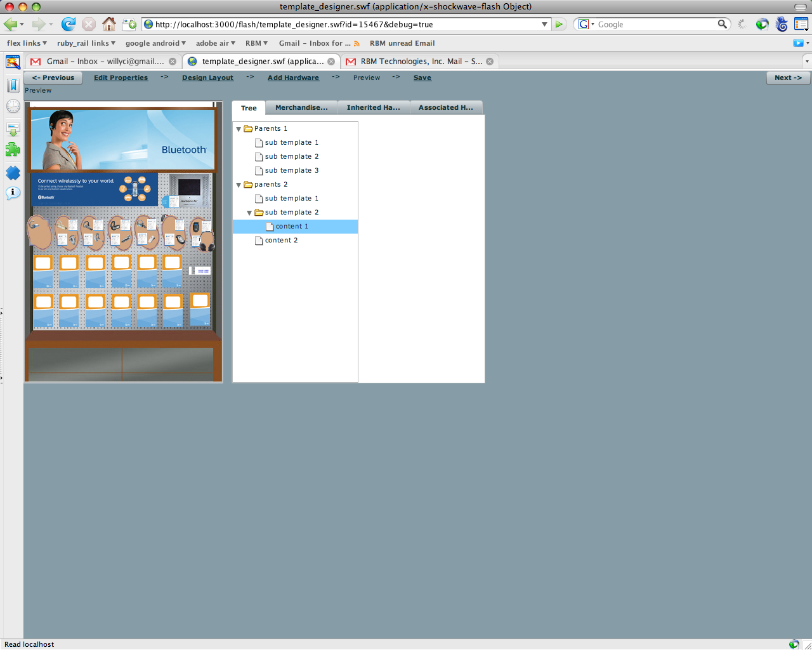812x650 pixels.
Task: Select the magic wand icon in sidebar
Action: tap(13, 63)
